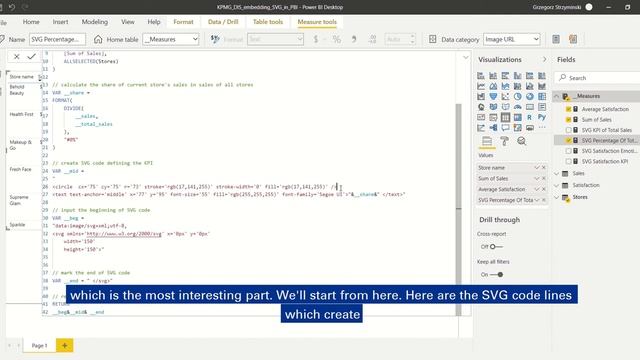Select the Stacked bar chart visual
This screenshot has height=360, width=640.
click(x=481, y=76)
